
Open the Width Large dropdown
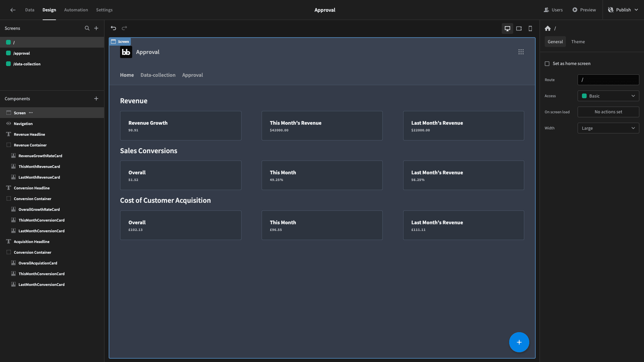click(608, 128)
